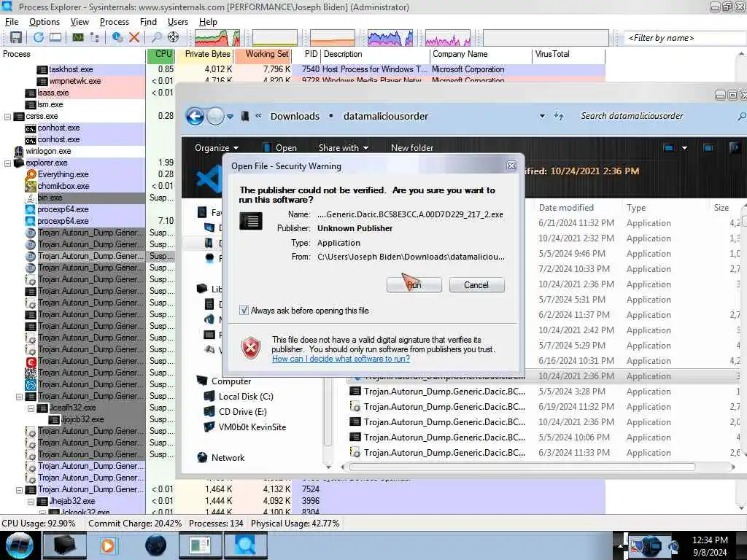Close the Open File Security Warning dialog
The height and width of the screenshot is (560, 747).
511,166
